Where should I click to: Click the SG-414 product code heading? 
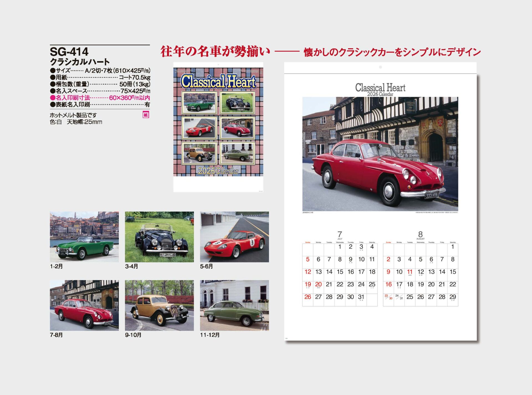point(69,52)
